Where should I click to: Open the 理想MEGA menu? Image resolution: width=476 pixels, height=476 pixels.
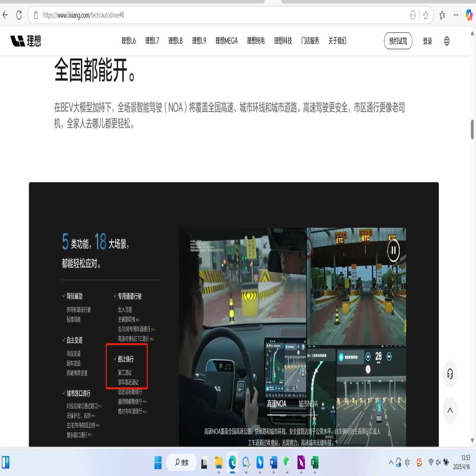pyautogui.click(x=226, y=41)
